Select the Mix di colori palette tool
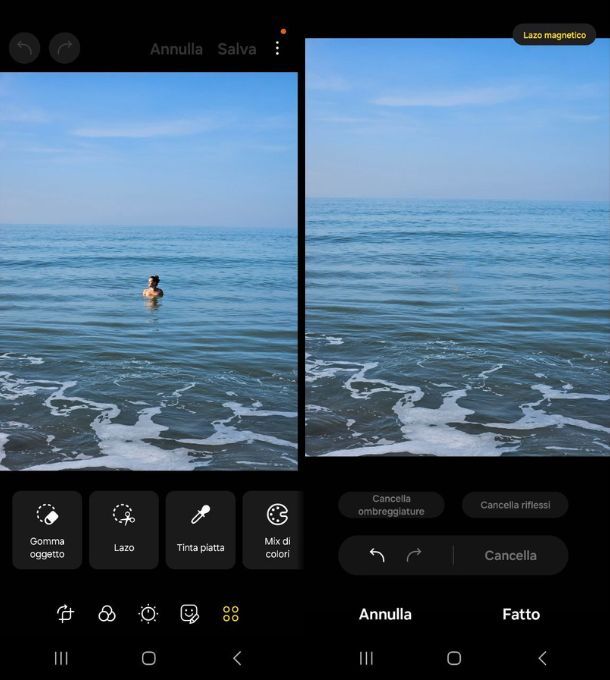 pyautogui.click(x=272, y=530)
